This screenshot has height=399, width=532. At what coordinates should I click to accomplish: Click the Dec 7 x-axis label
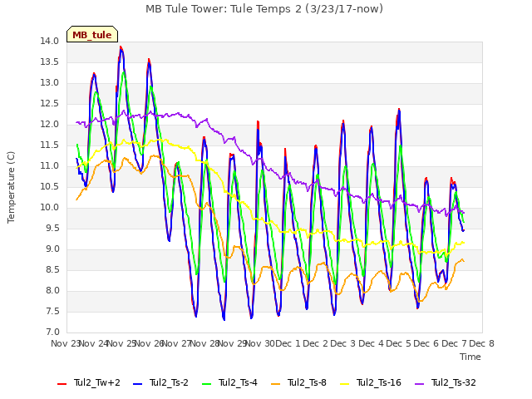click(454, 343)
